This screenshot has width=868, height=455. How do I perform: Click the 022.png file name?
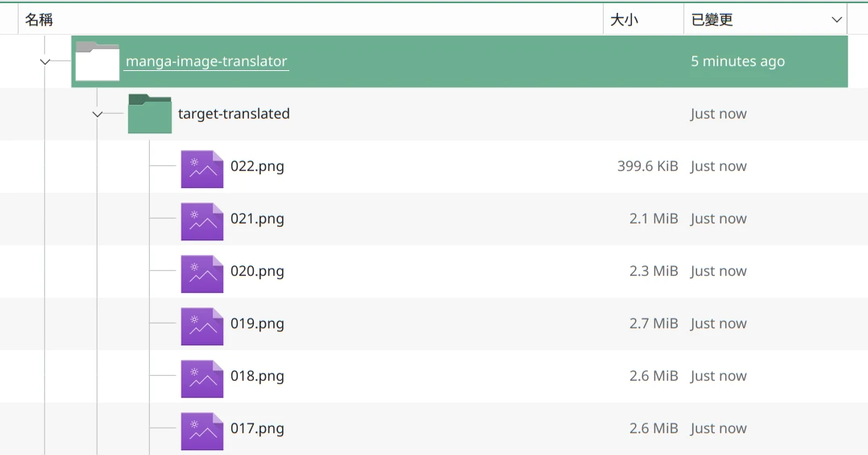point(257,166)
